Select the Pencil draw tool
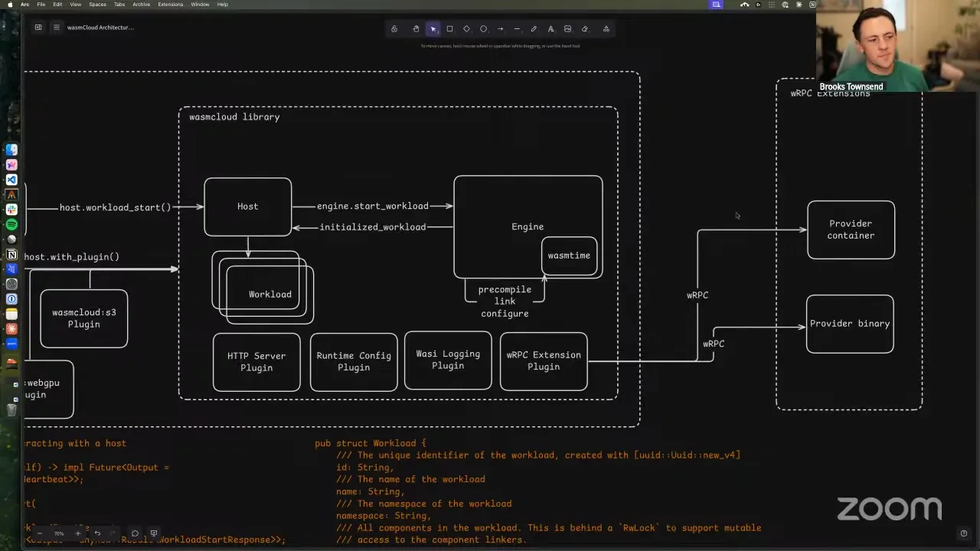The width and height of the screenshot is (980, 551). (534, 29)
